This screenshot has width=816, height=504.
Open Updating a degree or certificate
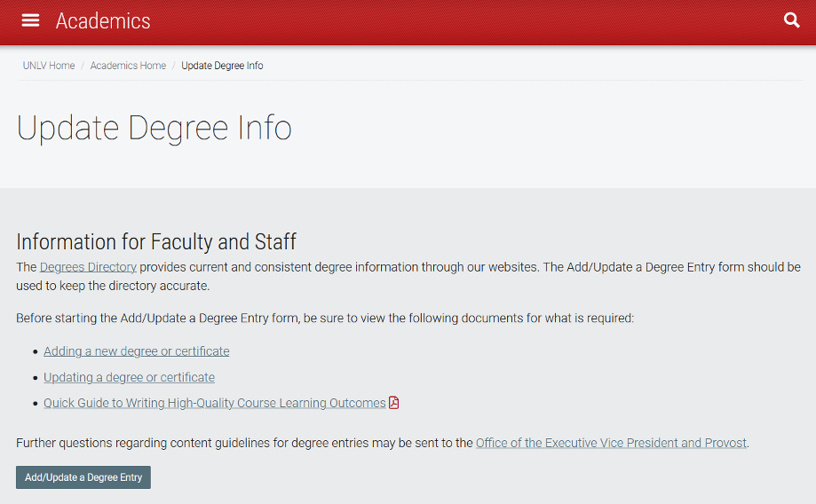click(x=129, y=377)
